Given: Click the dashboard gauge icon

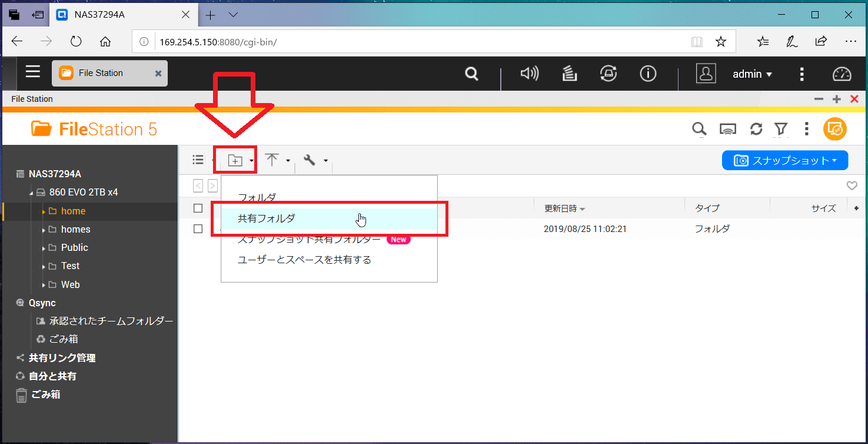Looking at the screenshot, I should pos(842,74).
